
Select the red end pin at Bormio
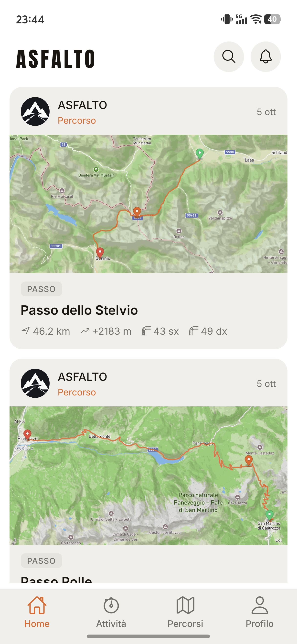point(100,253)
